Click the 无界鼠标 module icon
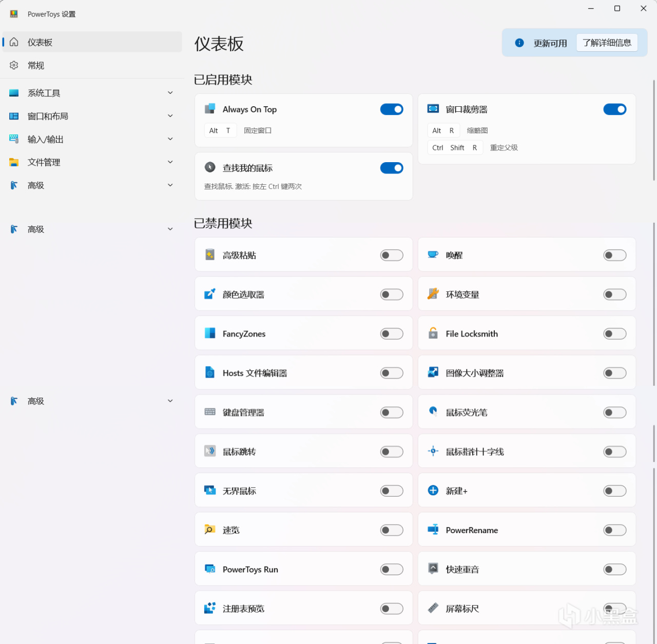This screenshot has height=644, width=657. click(210, 490)
